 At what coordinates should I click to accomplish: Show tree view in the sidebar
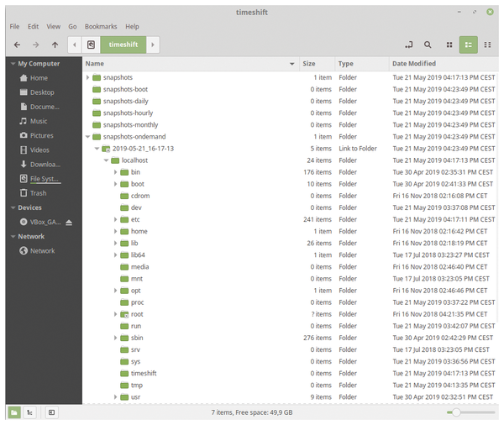pos(29,412)
